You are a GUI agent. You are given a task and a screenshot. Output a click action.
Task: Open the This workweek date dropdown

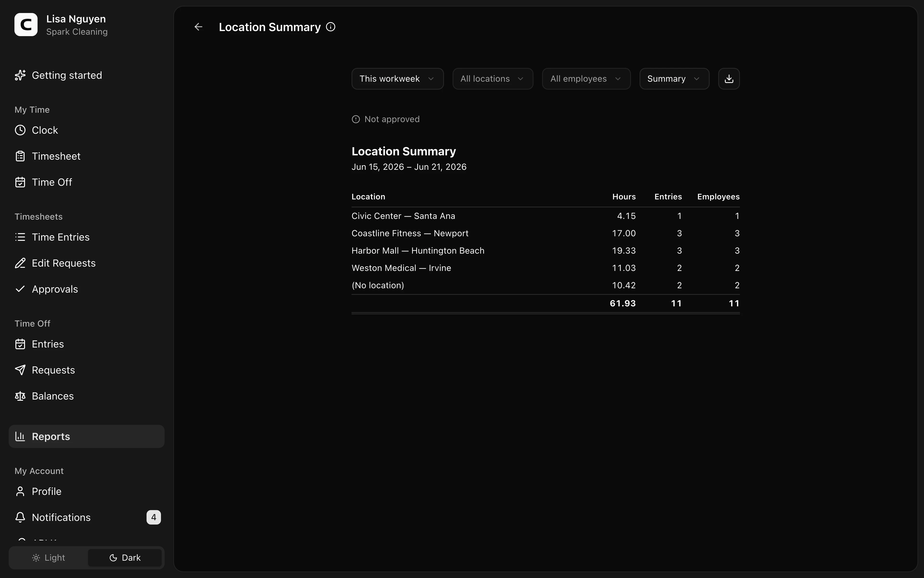[398, 79]
